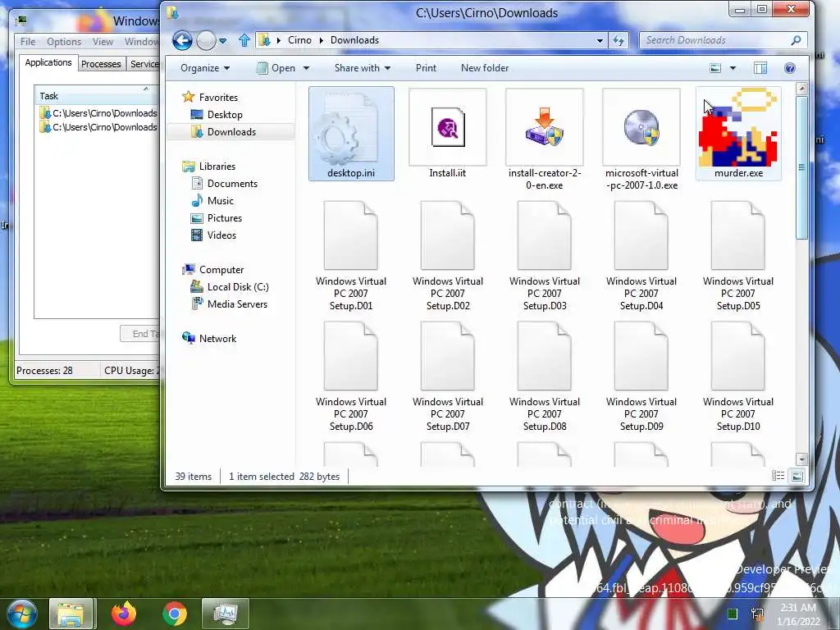Expand the address bar history dropdown
Screen dimensions: 840x630
[600, 40]
